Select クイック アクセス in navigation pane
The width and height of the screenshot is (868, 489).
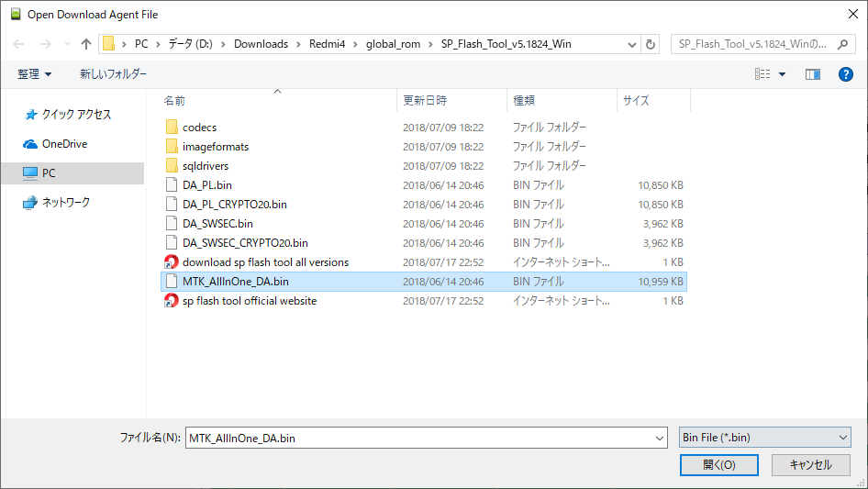point(76,115)
